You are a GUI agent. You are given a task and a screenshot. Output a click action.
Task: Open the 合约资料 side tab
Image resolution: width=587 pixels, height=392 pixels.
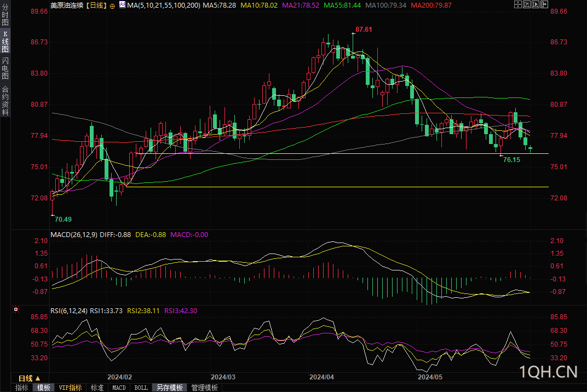pyautogui.click(x=5, y=101)
